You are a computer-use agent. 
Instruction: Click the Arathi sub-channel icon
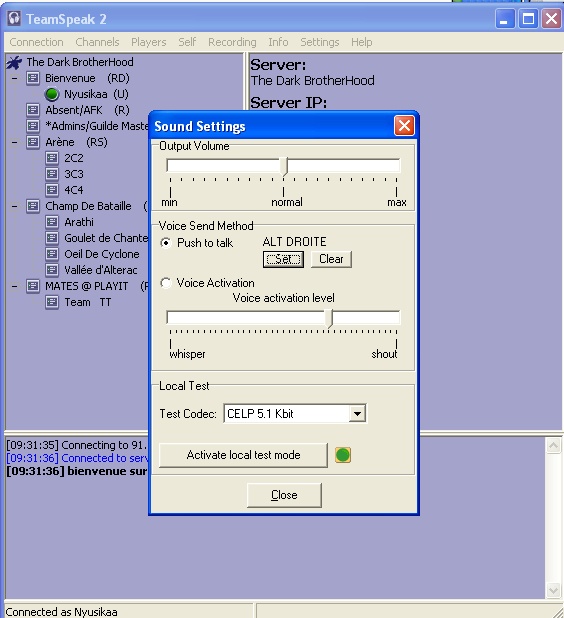coord(52,222)
